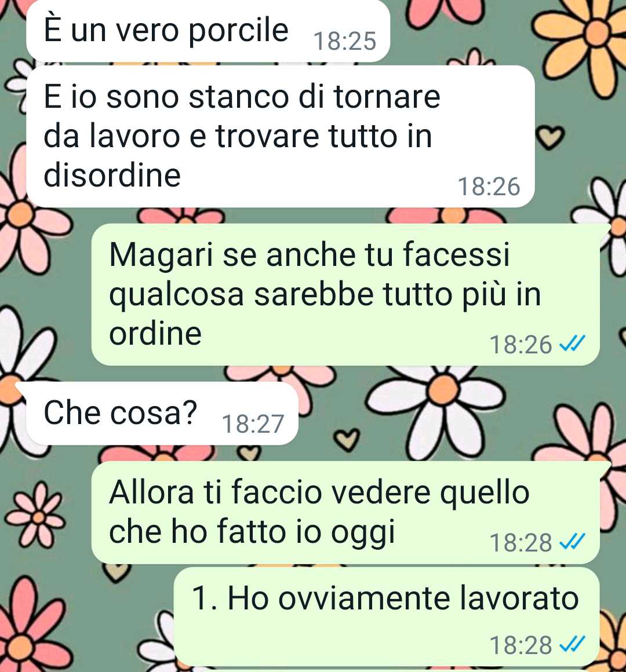The image size is (626, 672).
Task: Select the "Magari se anche tu facessi" message
Action: click(345, 294)
